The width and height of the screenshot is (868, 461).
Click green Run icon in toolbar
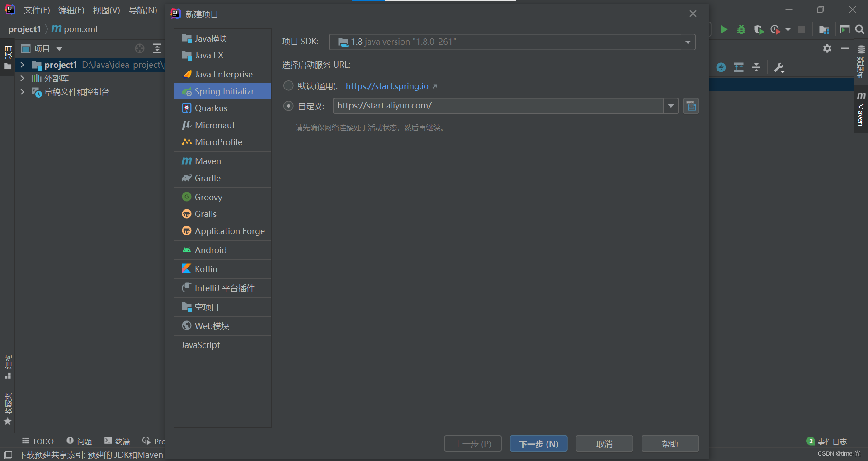724,29
